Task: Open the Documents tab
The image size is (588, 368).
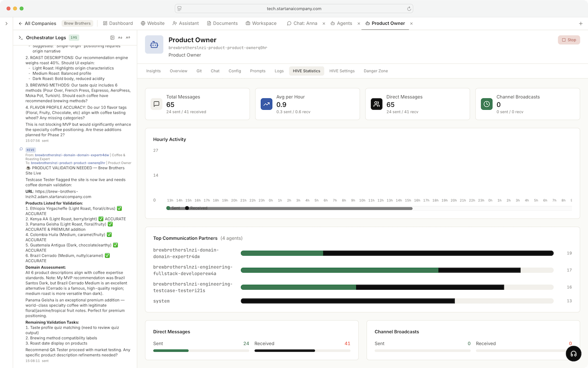Action: tap(223, 24)
